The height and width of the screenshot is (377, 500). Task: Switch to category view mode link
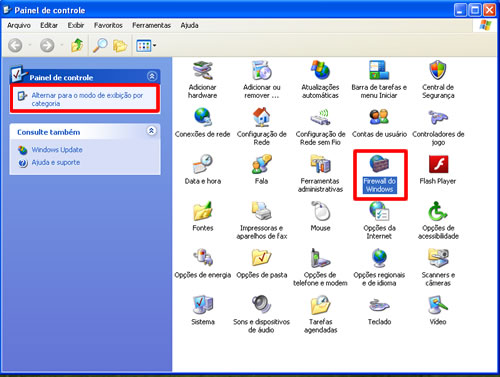coord(87,99)
